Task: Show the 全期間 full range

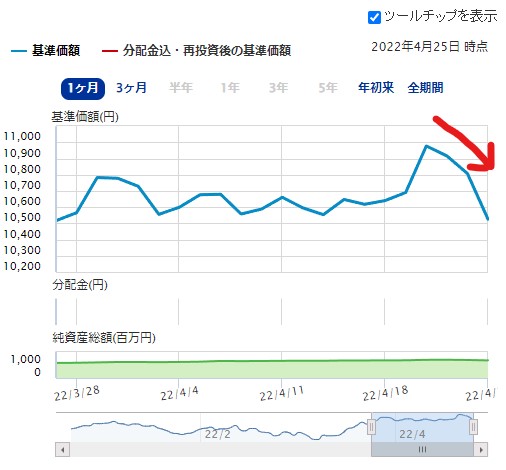Action: coord(425,88)
